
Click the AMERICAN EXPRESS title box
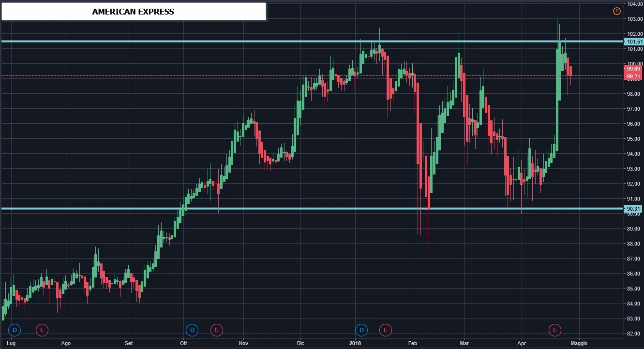tap(134, 12)
